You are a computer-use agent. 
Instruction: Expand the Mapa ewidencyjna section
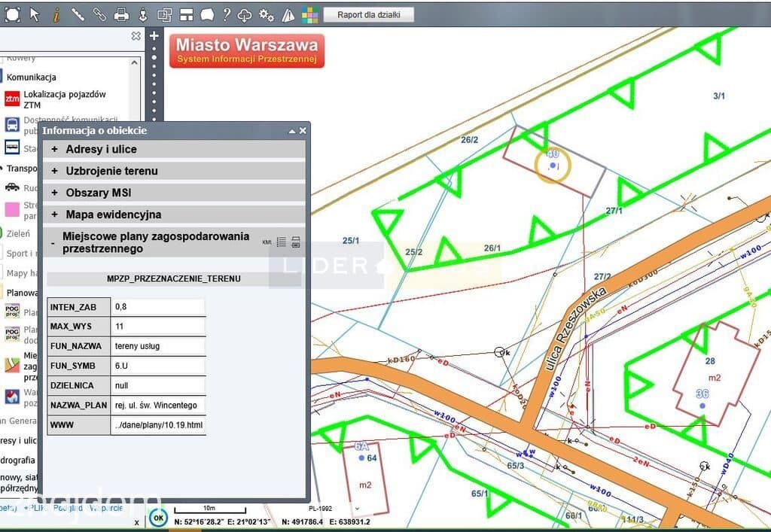[x=174, y=214]
